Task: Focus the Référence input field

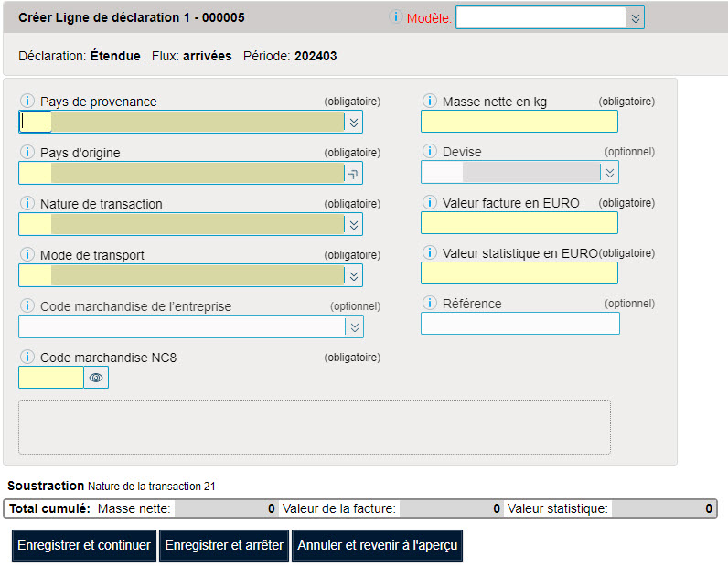Action: (x=520, y=323)
